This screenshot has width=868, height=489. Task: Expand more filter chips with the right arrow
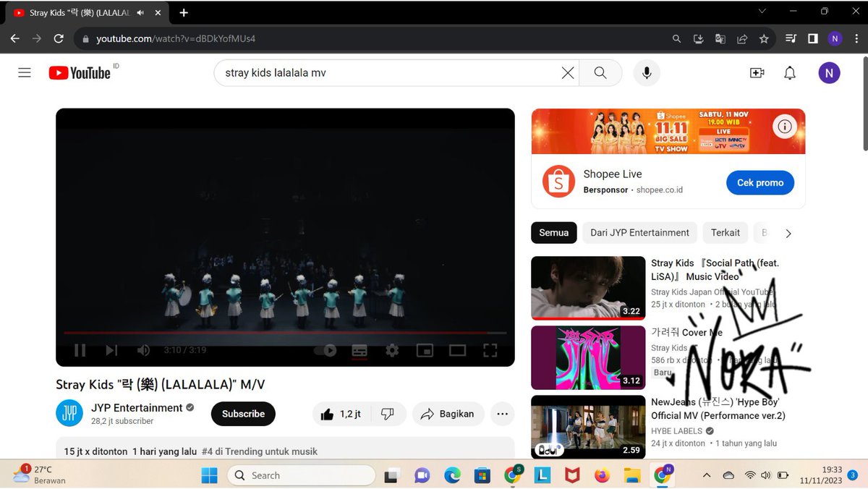[x=788, y=233]
